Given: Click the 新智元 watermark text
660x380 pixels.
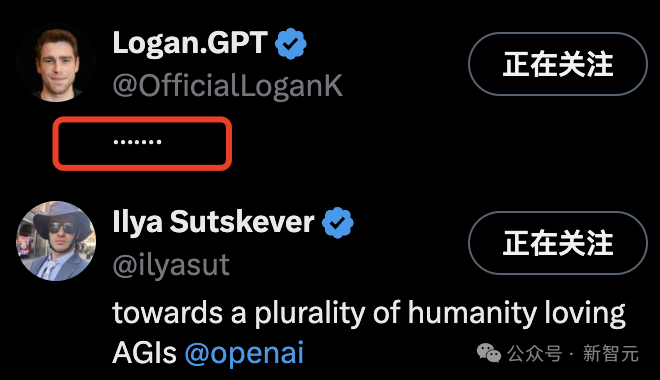Looking at the screenshot, I should pyautogui.click(x=611, y=353).
